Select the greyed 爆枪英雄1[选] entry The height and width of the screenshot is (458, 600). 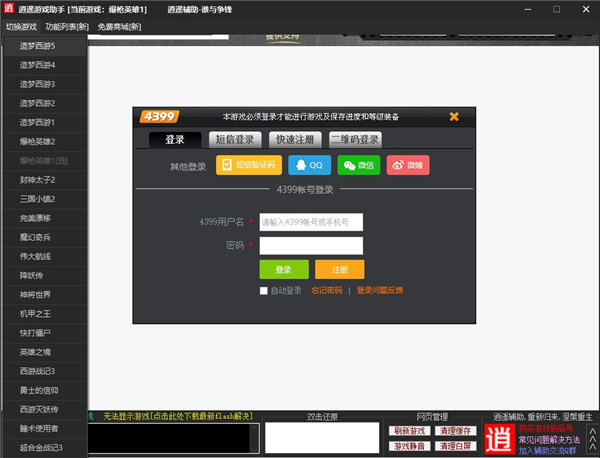coord(45,161)
